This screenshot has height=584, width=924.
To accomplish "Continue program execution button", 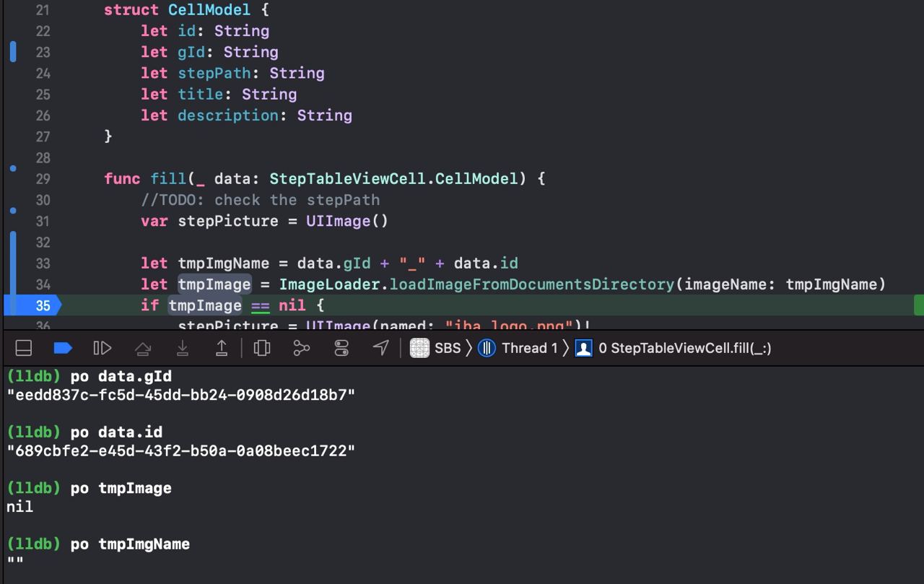I will point(103,348).
